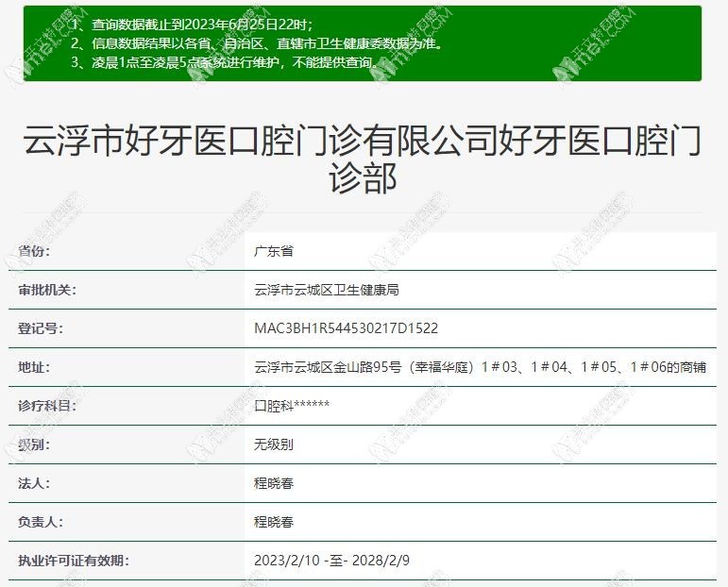Click the province value 广东省
This screenshot has width=728, height=587.
pos(274,251)
